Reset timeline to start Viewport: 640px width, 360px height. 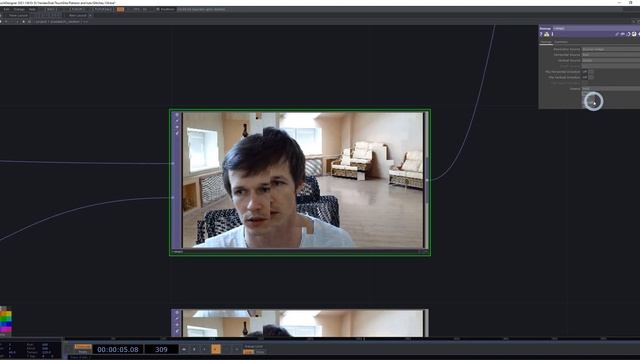coord(184,349)
